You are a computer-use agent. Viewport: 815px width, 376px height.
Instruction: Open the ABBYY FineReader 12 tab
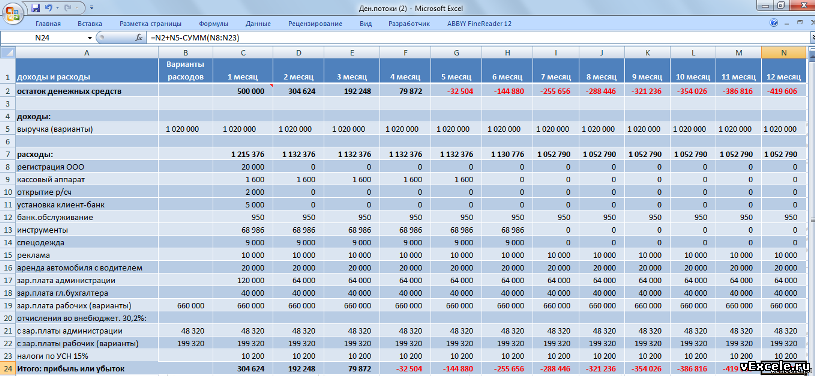click(479, 23)
